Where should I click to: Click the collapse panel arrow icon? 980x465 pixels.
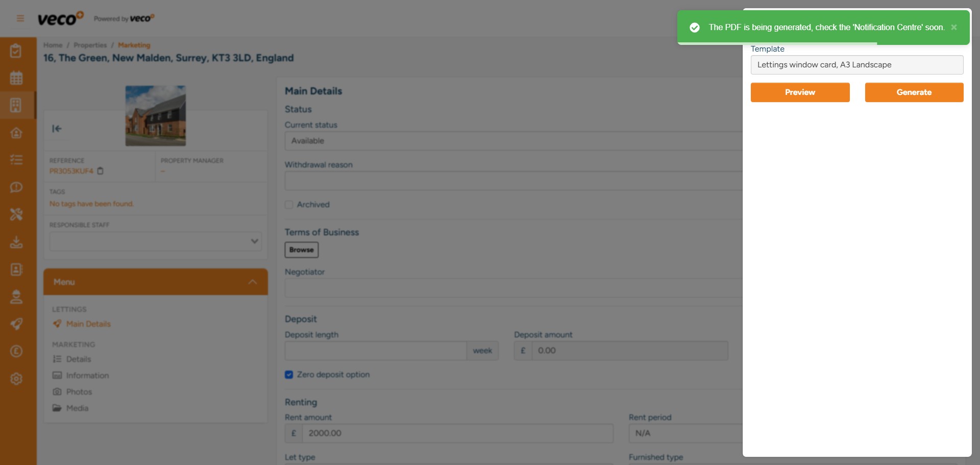pos(57,129)
